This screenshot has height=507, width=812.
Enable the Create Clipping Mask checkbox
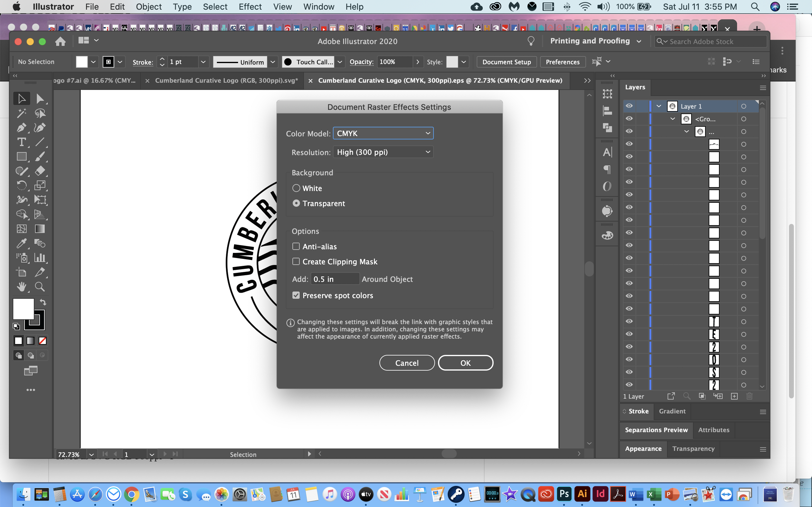tap(296, 261)
